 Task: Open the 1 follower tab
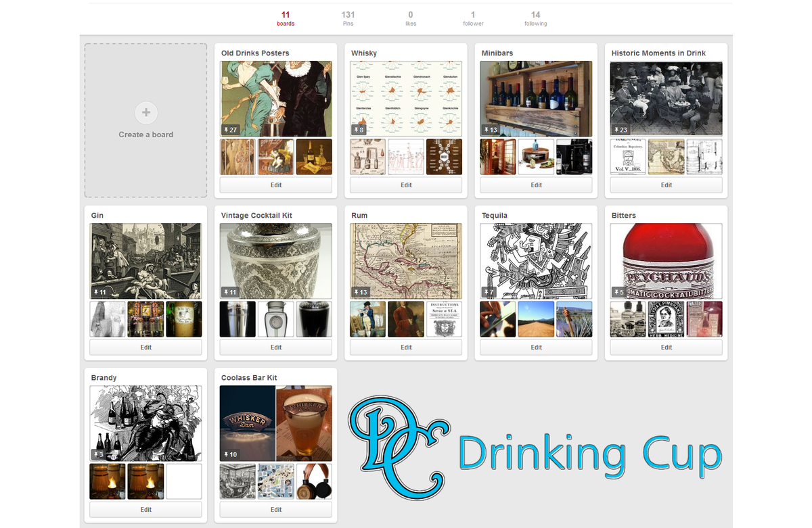(473, 18)
